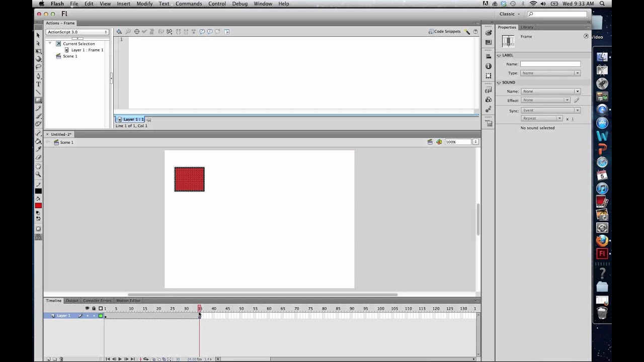The height and width of the screenshot is (362, 644).
Task: Delete layer with trash icon
Action: pyautogui.click(x=61, y=359)
